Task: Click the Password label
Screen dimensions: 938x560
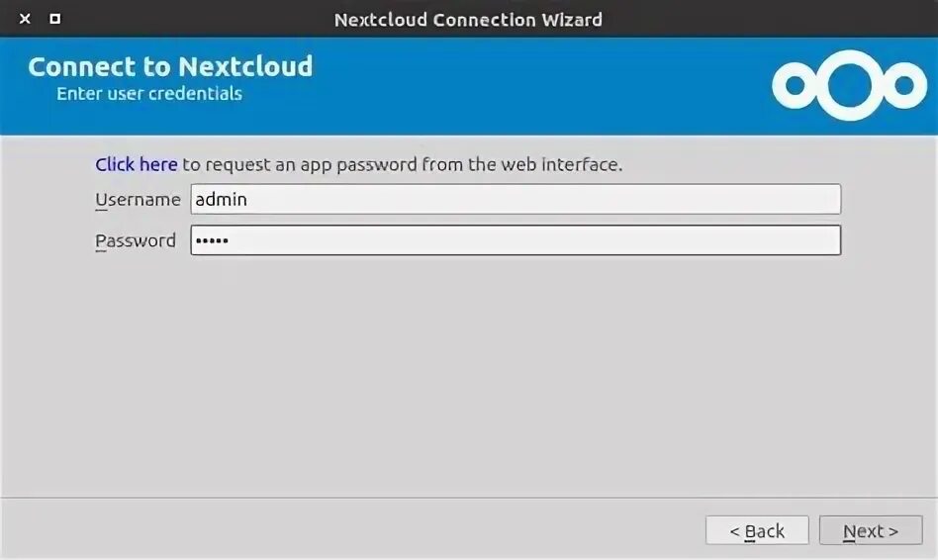Action: pyautogui.click(x=136, y=240)
